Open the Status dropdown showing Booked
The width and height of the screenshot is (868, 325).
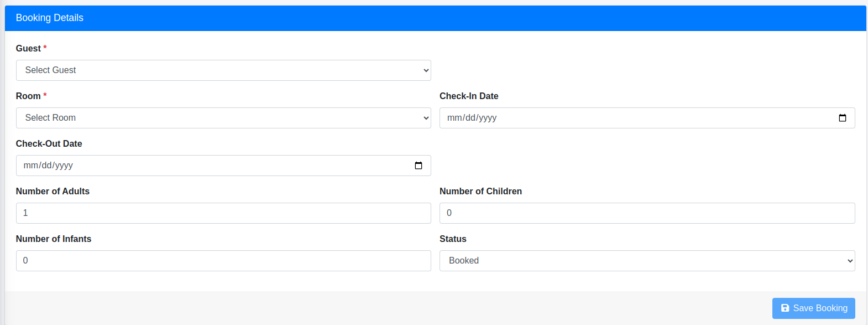pyautogui.click(x=647, y=261)
